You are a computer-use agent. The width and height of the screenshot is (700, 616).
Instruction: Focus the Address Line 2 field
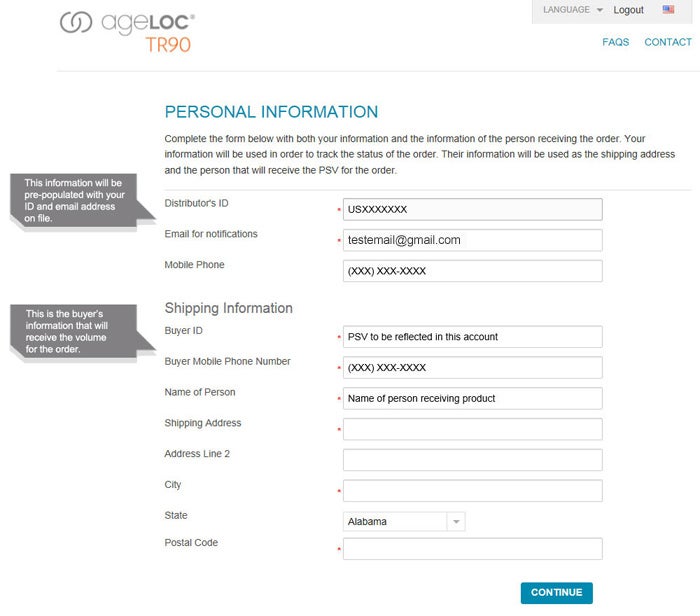pyautogui.click(x=472, y=460)
